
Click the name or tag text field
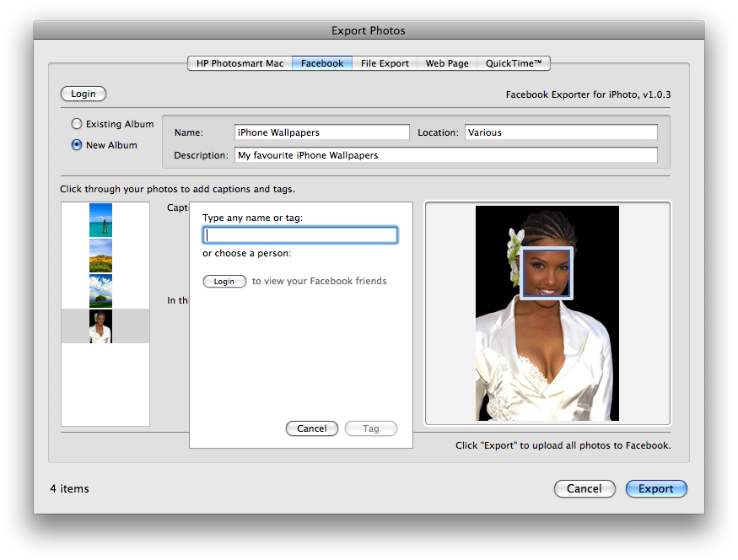click(x=300, y=235)
